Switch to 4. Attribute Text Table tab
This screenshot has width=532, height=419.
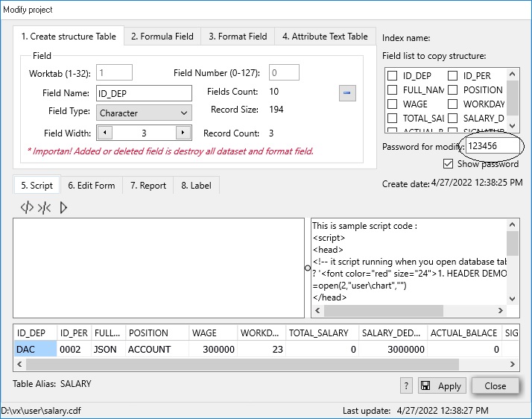[325, 37]
